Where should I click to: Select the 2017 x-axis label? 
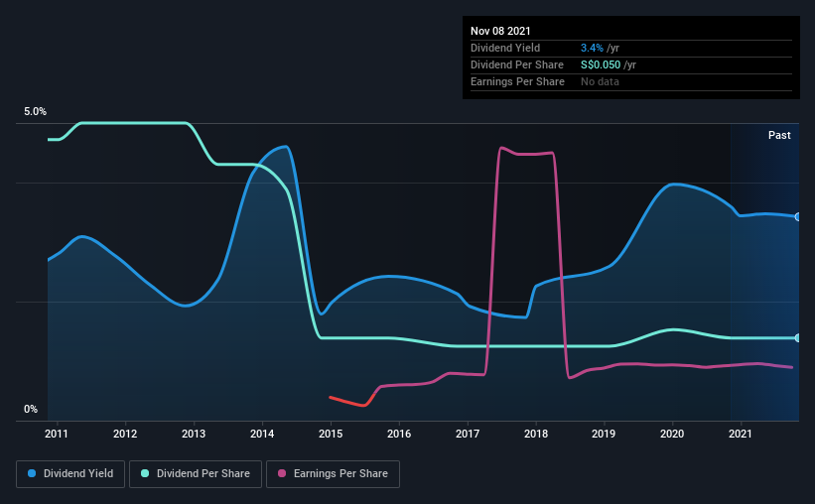coord(468,434)
